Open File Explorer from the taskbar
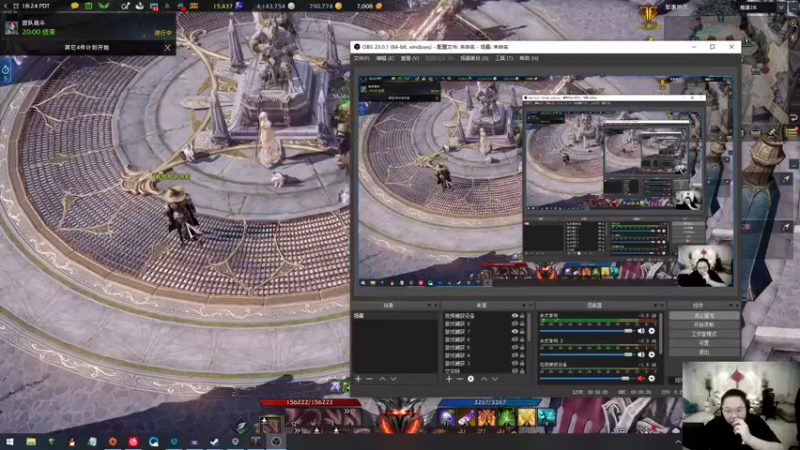The height and width of the screenshot is (450, 800). click(x=31, y=442)
